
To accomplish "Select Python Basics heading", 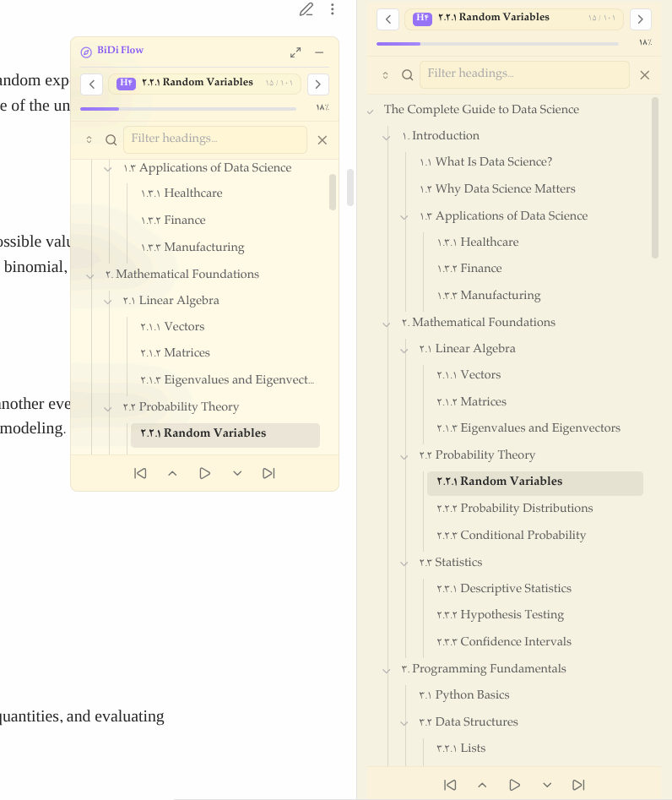I will pyautogui.click(x=464, y=694).
